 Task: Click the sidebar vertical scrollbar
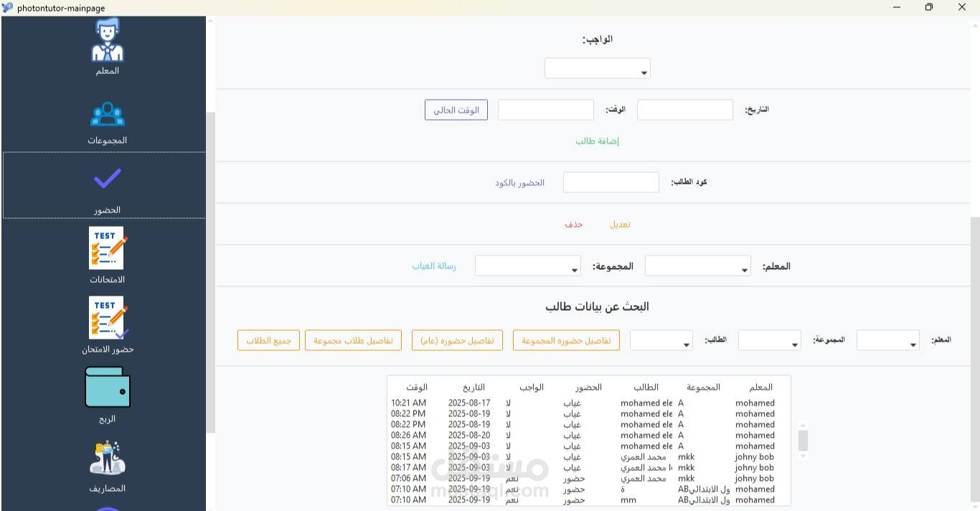[210, 273]
